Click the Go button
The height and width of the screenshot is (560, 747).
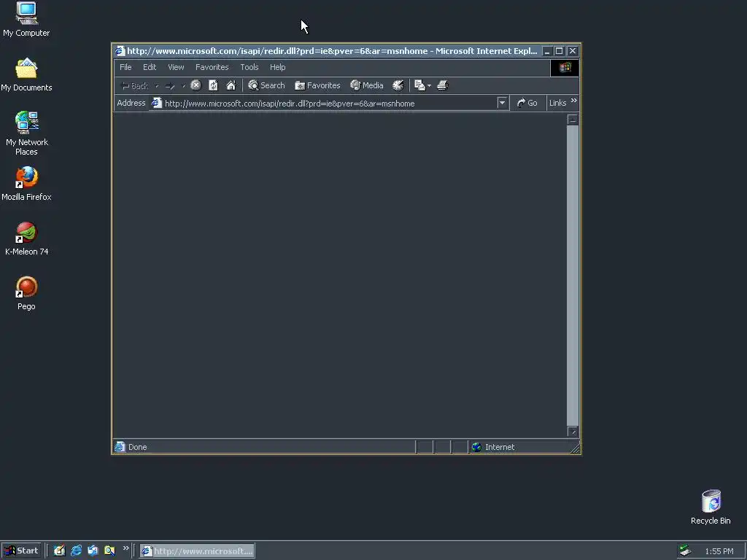pos(527,103)
